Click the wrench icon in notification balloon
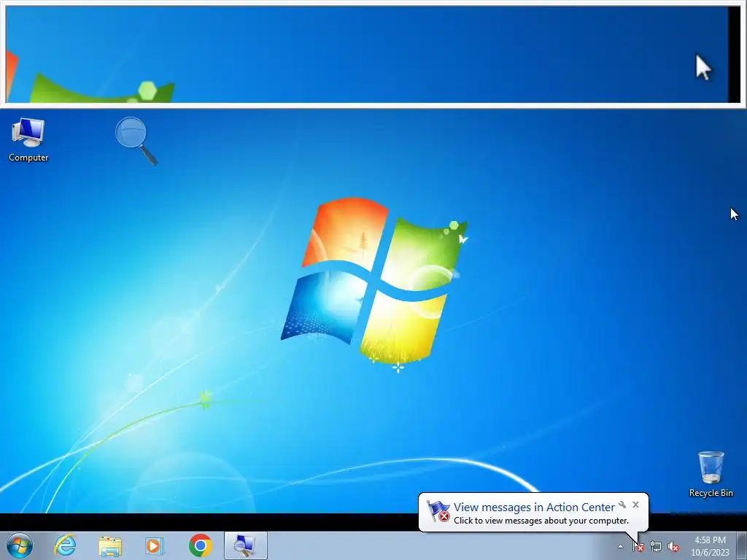 622,505
